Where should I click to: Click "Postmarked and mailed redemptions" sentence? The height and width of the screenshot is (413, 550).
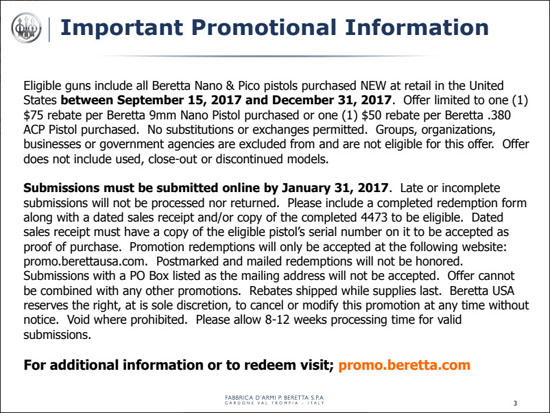310,261
